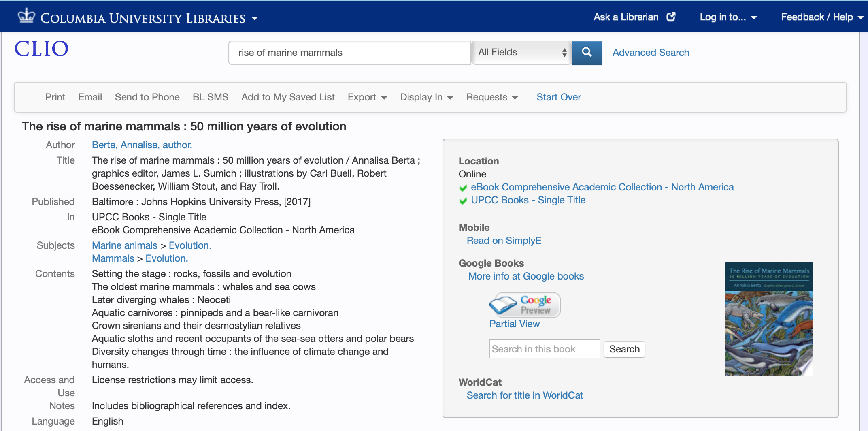Image resolution: width=868 pixels, height=431 pixels.
Task: Click the Language value 'English'
Action: [x=107, y=421]
